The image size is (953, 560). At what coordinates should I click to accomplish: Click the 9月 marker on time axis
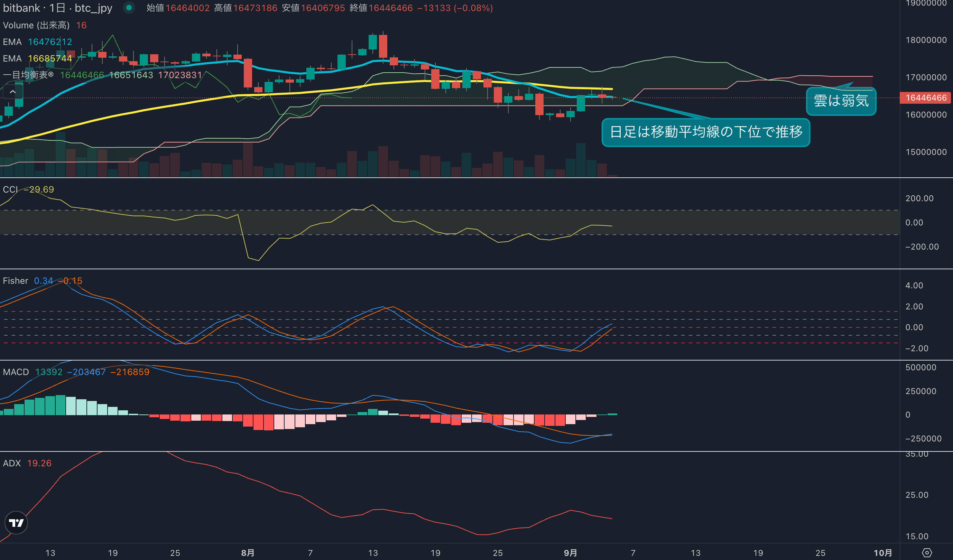point(570,553)
